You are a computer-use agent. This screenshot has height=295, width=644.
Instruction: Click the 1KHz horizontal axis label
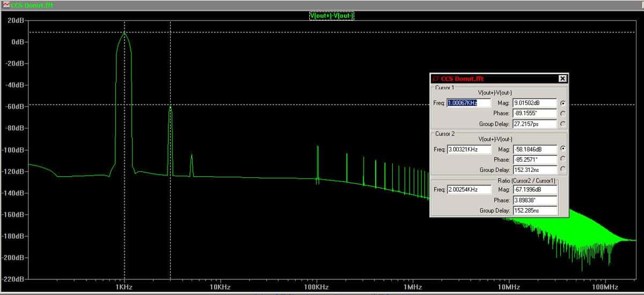click(125, 287)
